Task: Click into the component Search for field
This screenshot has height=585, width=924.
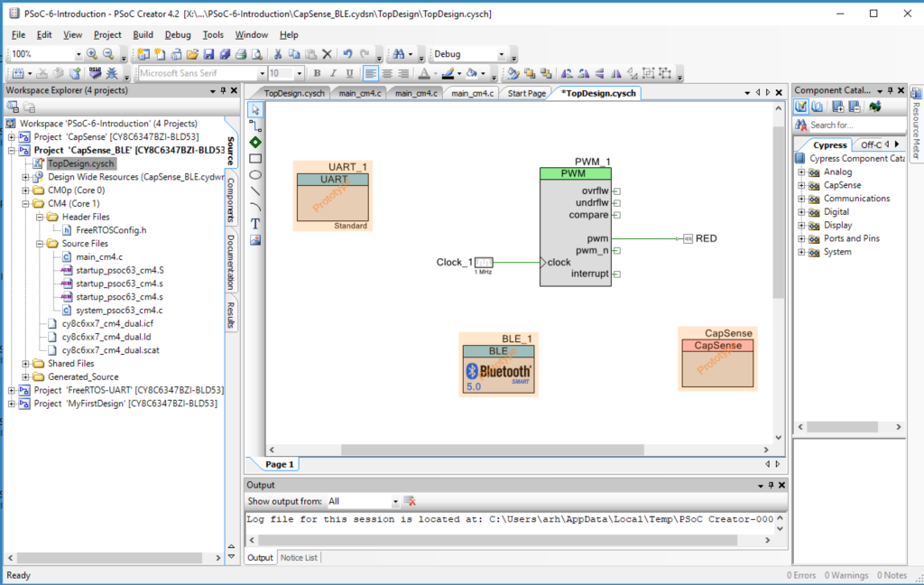Action: pos(857,125)
